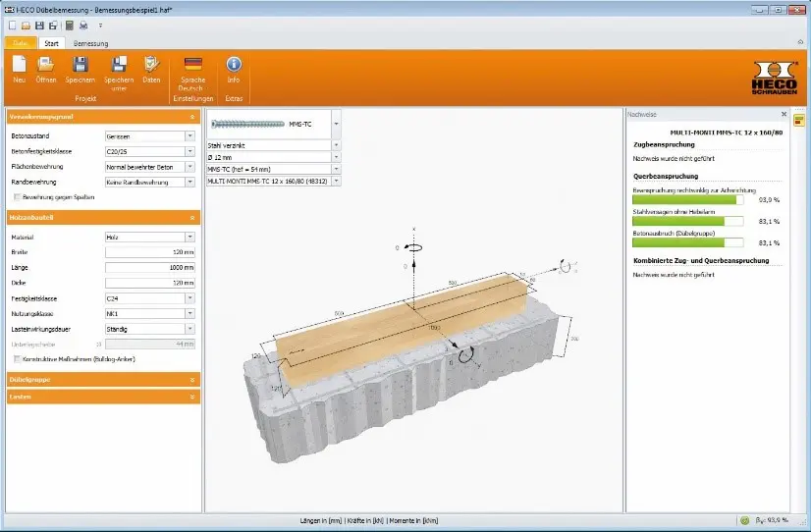Expand the Lasten section
Image resolution: width=811 pixels, height=532 pixels.
tap(192, 398)
